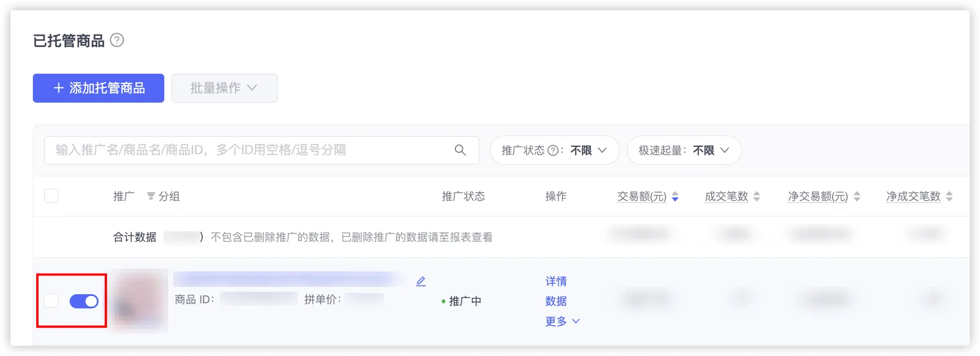The height and width of the screenshot is (356, 980).
Task: Sort by 成交笔数 arrows
Action: click(757, 197)
